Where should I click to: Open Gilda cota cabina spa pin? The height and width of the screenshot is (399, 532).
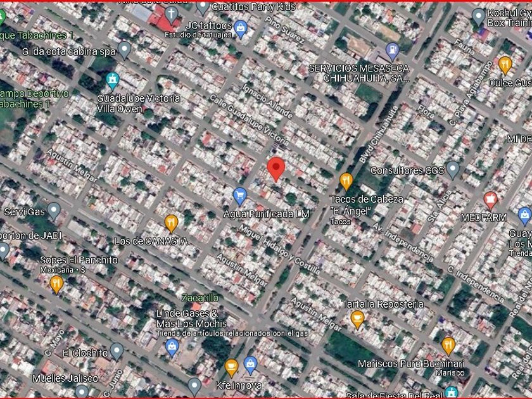[124, 51]
